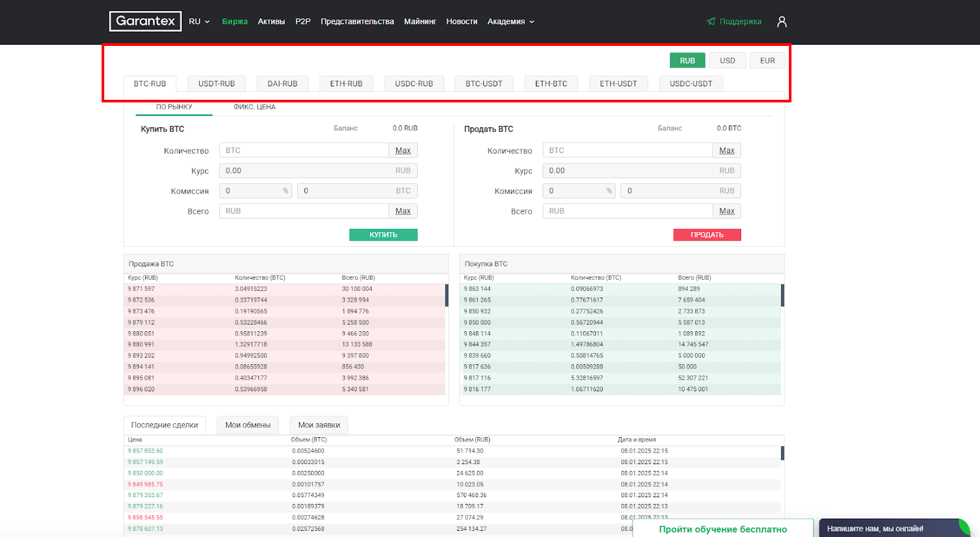Select buy order at 9 861 265
The height and width of the screenshot is (537, 980).
point(620,300)
